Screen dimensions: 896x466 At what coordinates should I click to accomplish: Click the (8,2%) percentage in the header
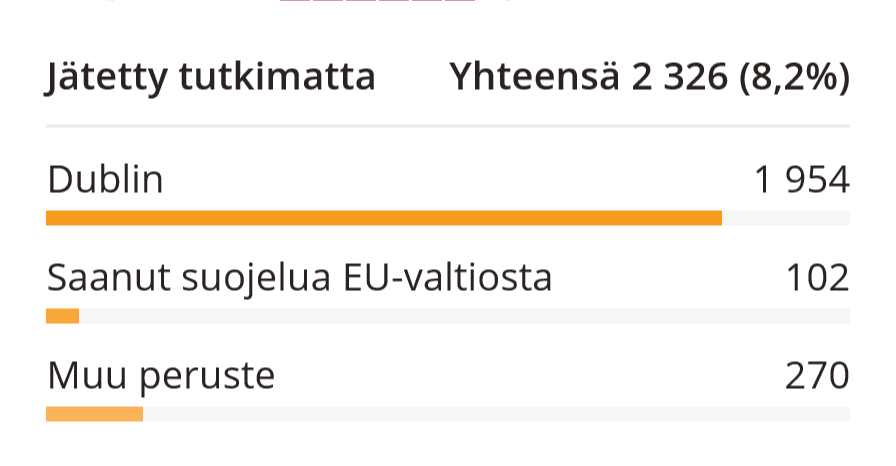pos(794,77)
